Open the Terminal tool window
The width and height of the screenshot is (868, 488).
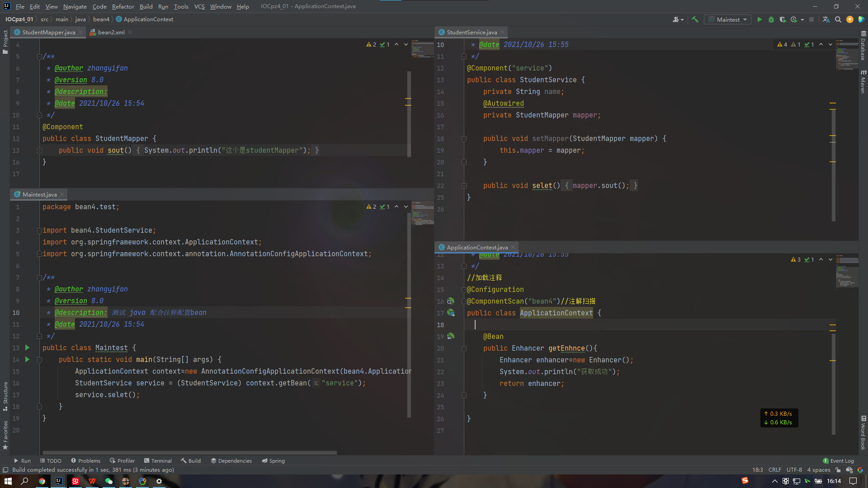click(158, 460)
